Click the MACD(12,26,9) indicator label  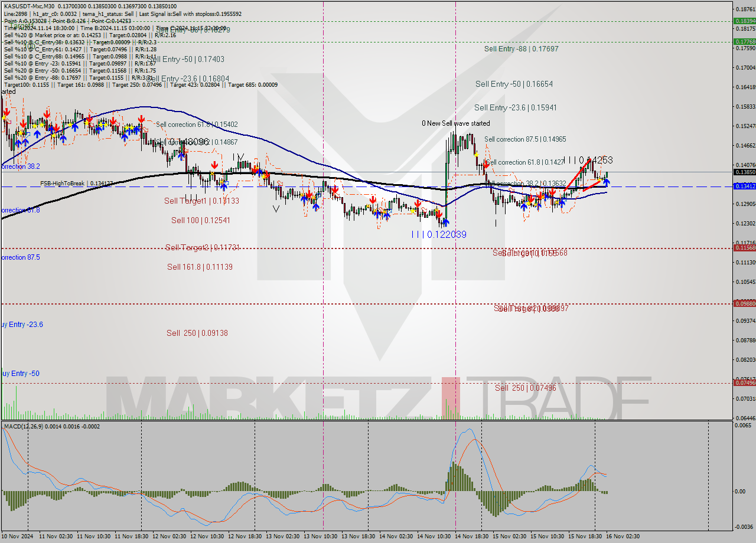coord(52,426)
